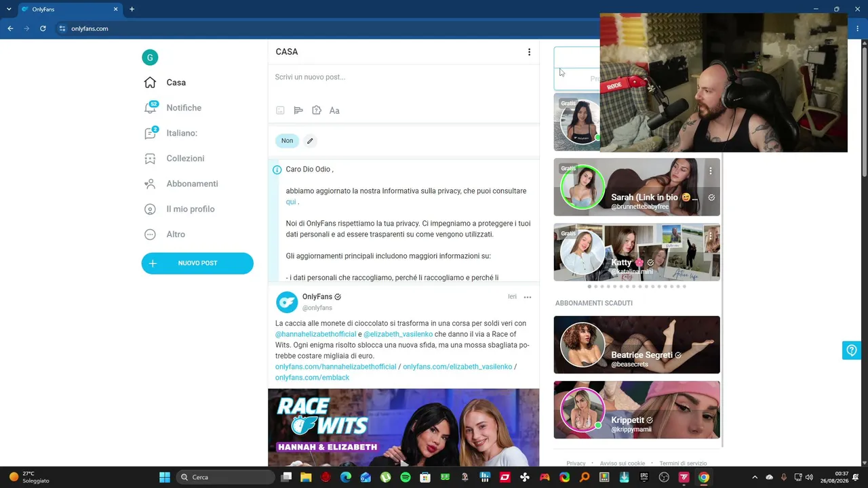Select Abbonamenti in the sidebar

pos(192,184)
